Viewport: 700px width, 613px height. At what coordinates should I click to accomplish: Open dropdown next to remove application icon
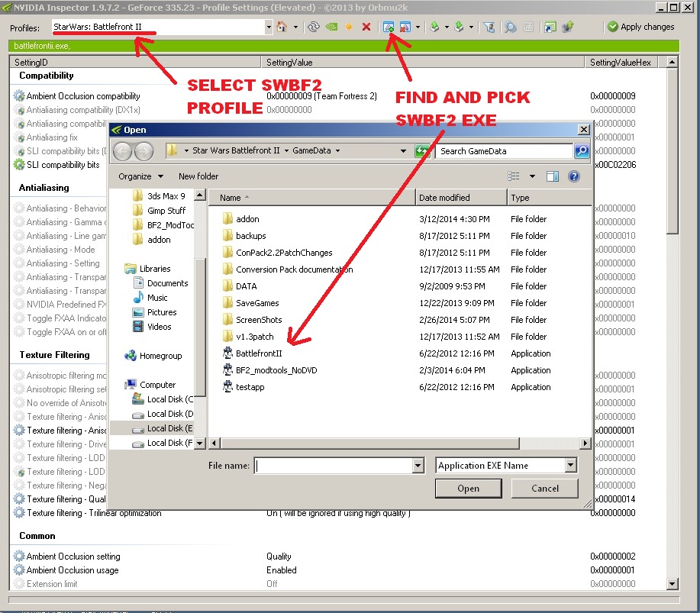418,27
